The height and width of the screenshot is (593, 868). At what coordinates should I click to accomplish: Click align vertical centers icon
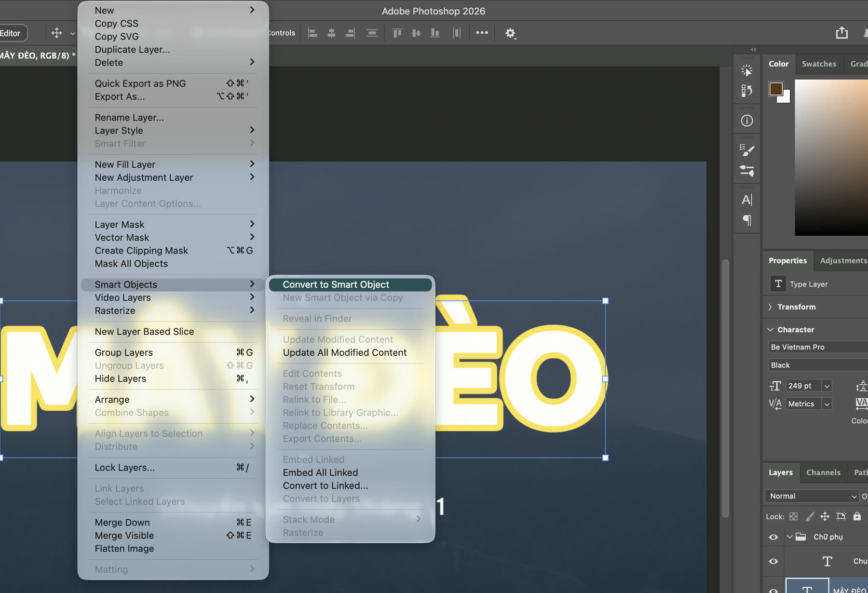coord(416,33)
